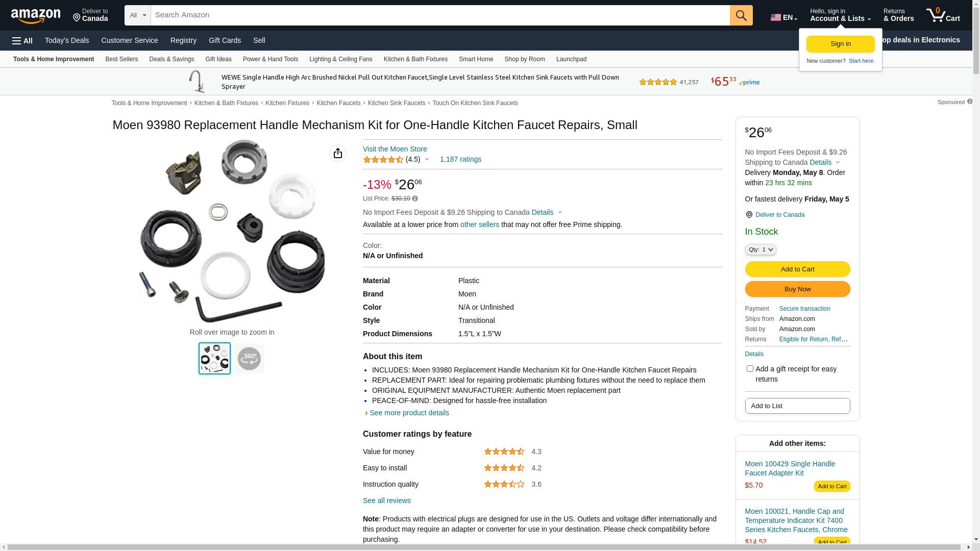Open the All hamburger menu
This screenshot has width=980, height=551.
point(22,40)
